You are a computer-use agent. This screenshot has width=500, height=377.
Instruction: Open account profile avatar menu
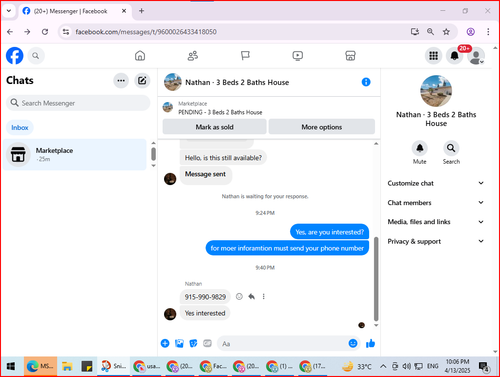tap(476, 56)
